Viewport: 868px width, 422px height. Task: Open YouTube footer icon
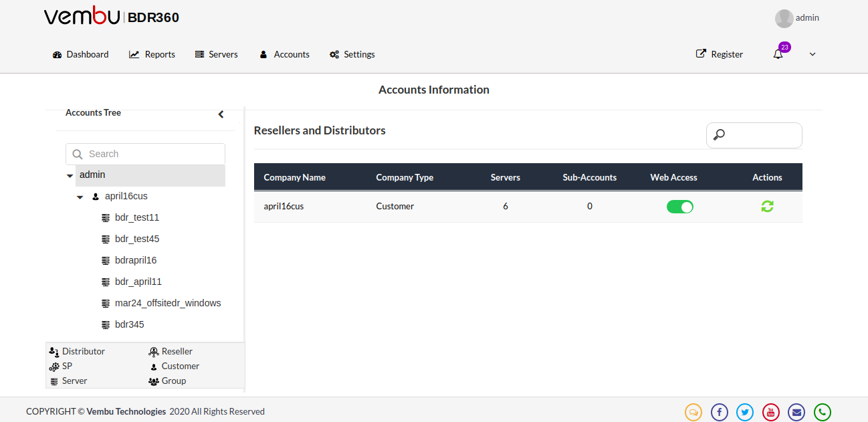[771, 412]
